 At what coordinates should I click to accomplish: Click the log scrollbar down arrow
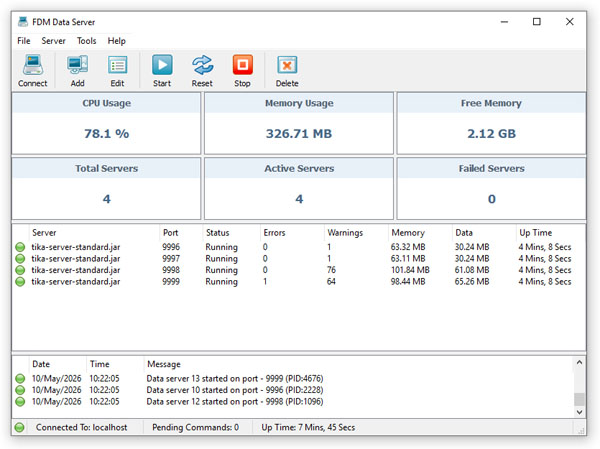tap(579, 412)
